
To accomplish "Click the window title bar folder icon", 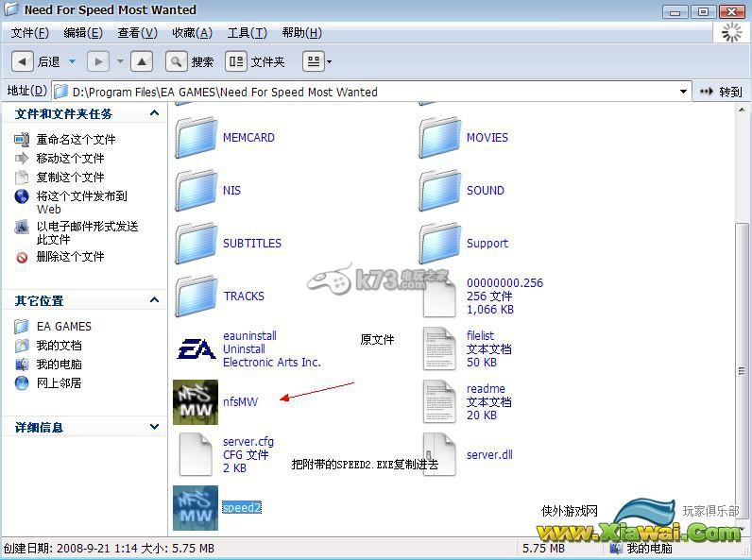I will pos(11,9).
